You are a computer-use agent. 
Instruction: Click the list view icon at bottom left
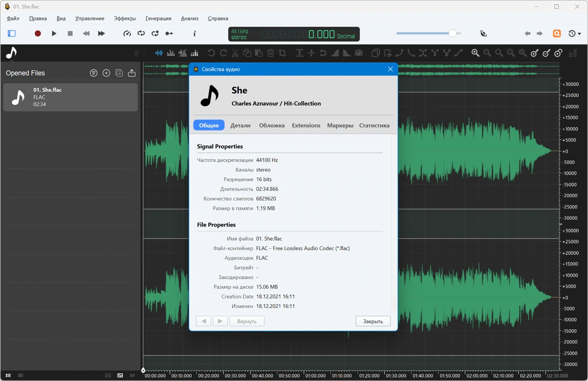[x=8, y=375]
